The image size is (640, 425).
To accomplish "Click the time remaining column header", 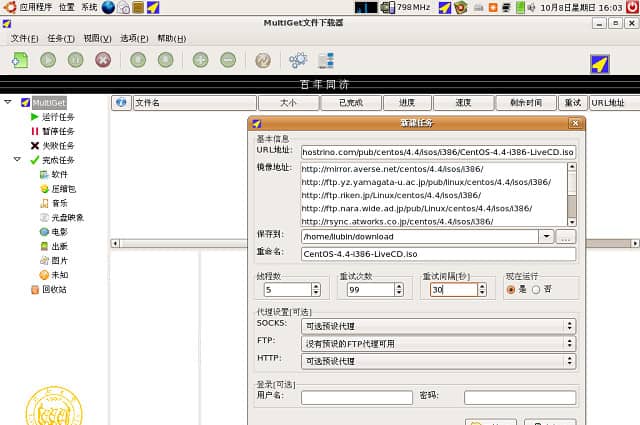I will (526, 103).
